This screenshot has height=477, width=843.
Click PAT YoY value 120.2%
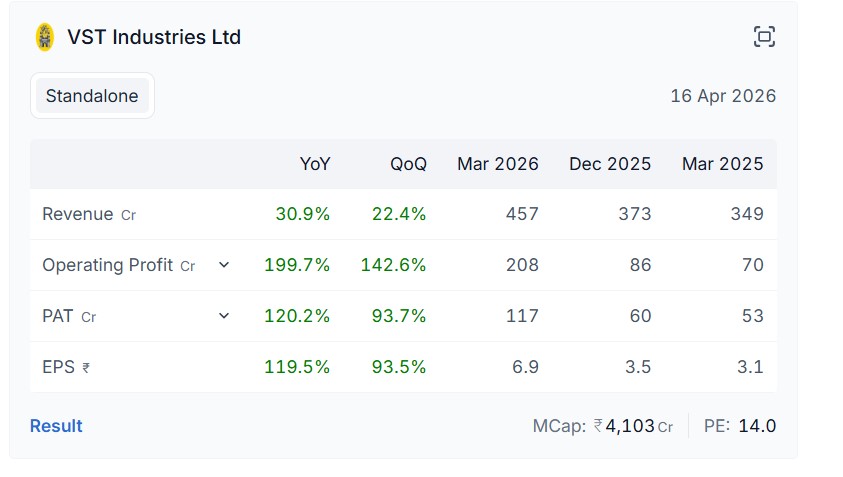pos(297,316)
